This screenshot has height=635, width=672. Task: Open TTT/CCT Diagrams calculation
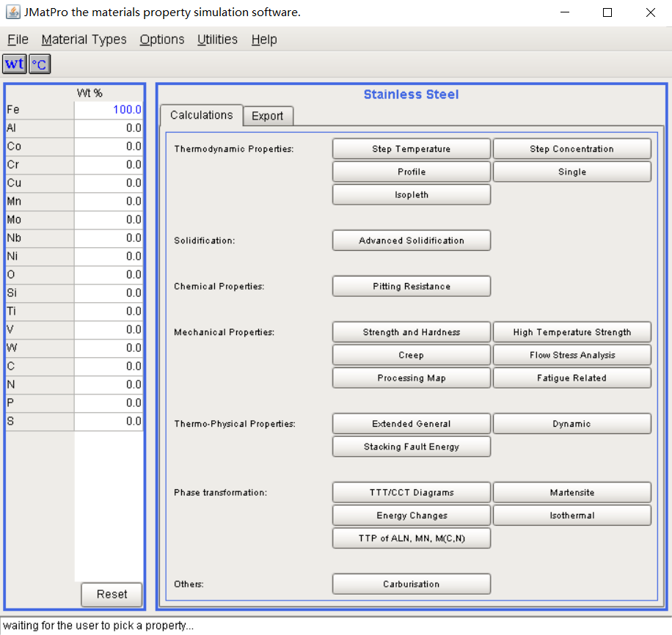(x=412, y=492)
